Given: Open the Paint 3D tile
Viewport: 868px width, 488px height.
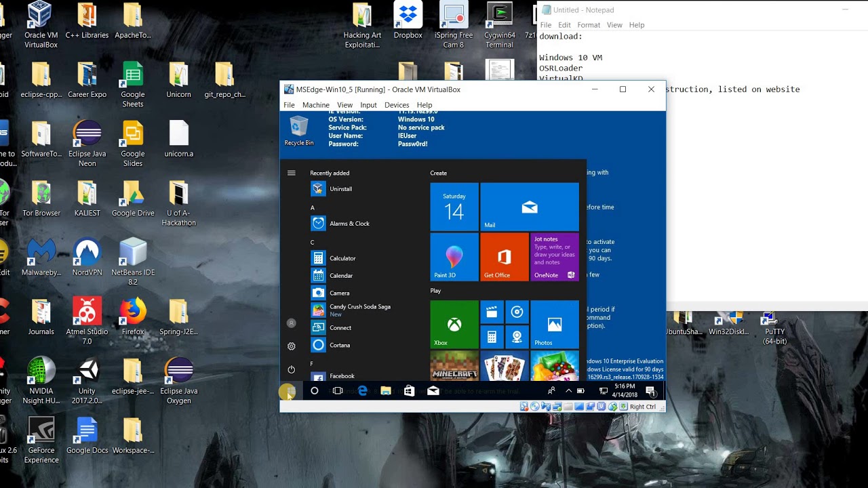Looking at the screenshot, I should [x=454, y=257].
